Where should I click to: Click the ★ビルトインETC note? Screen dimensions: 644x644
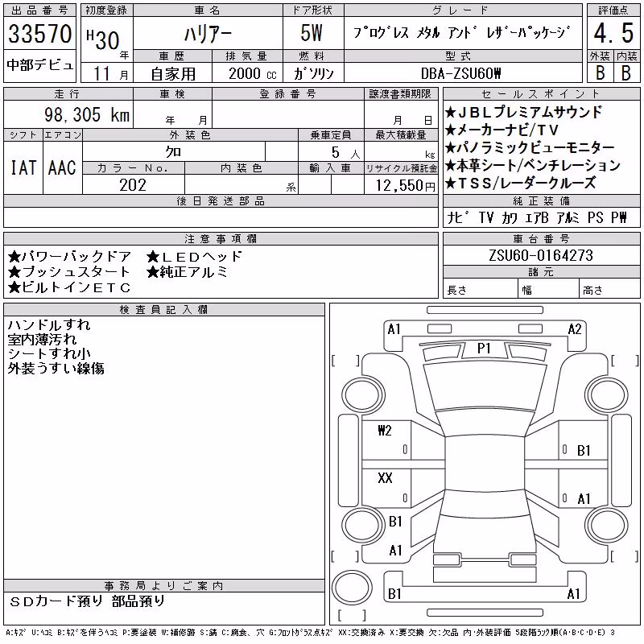click(x=69, y=287)
